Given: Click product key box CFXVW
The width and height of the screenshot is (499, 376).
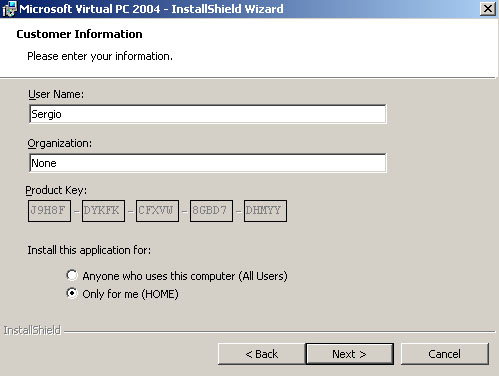Looking at the screenshot, I should click(157, 211).
